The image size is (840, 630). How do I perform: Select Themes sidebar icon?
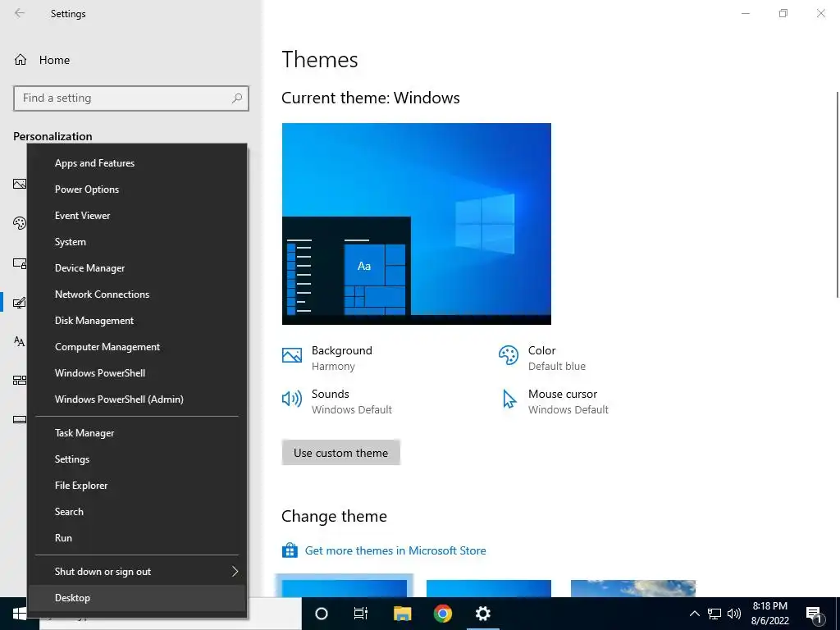20,303
